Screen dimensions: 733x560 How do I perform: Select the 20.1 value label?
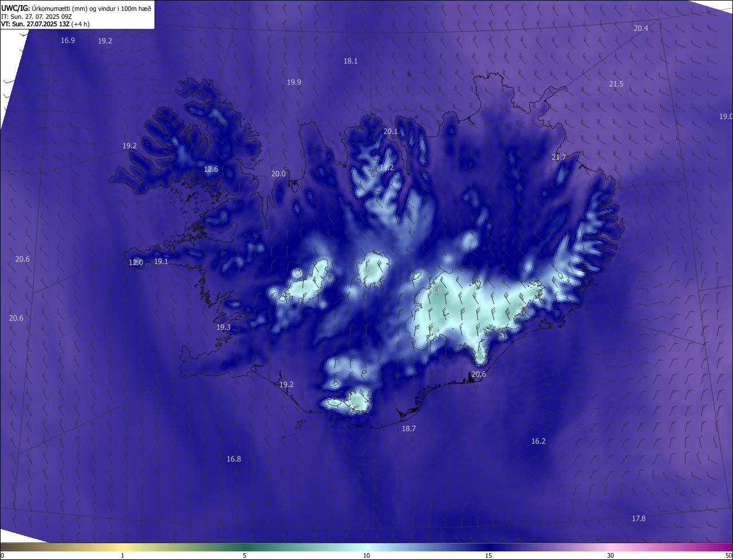pos(391,131)
